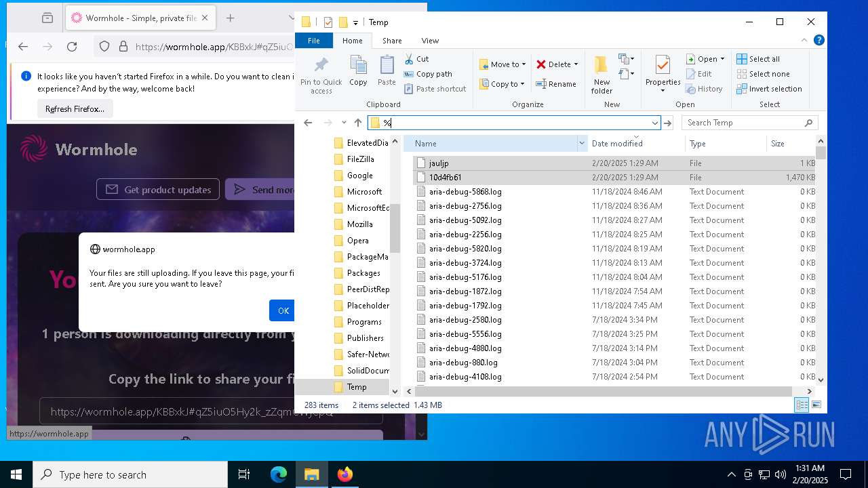Expand the Open dropdown arrow in ribbon

tap(722, 59)
